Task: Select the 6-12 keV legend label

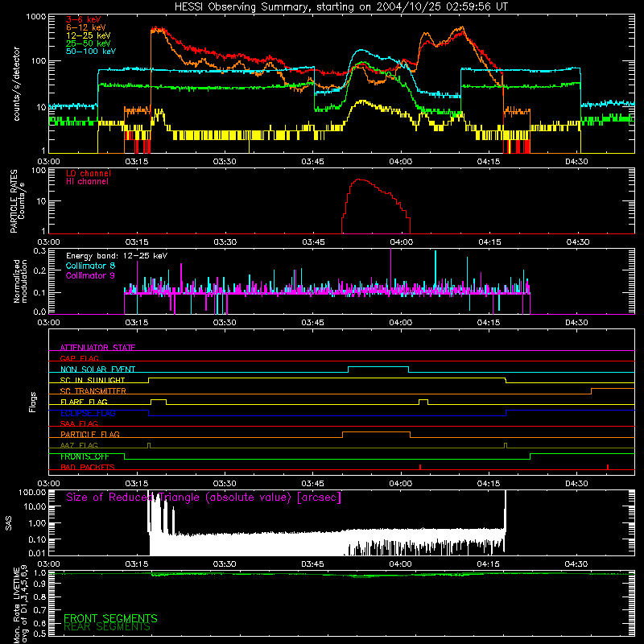Action: (x=86, y=27)
